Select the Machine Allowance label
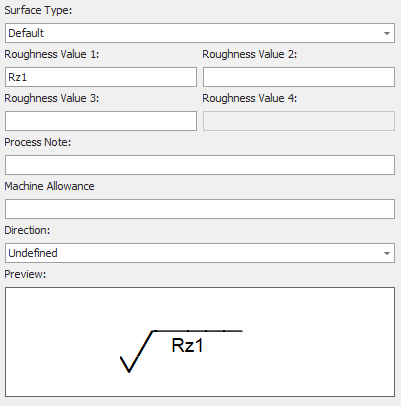Screen dimensions: 401x406 pyautogui.click(x=49, y=186)
